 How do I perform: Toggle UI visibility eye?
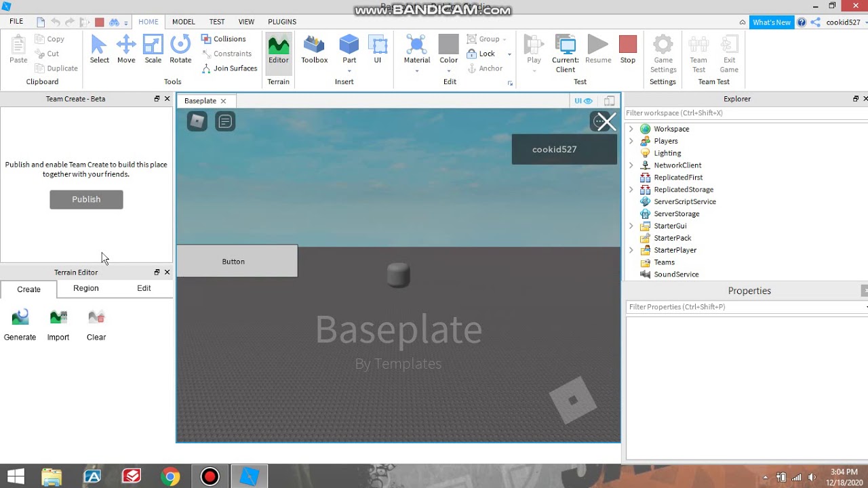click(x=583, y=101)
